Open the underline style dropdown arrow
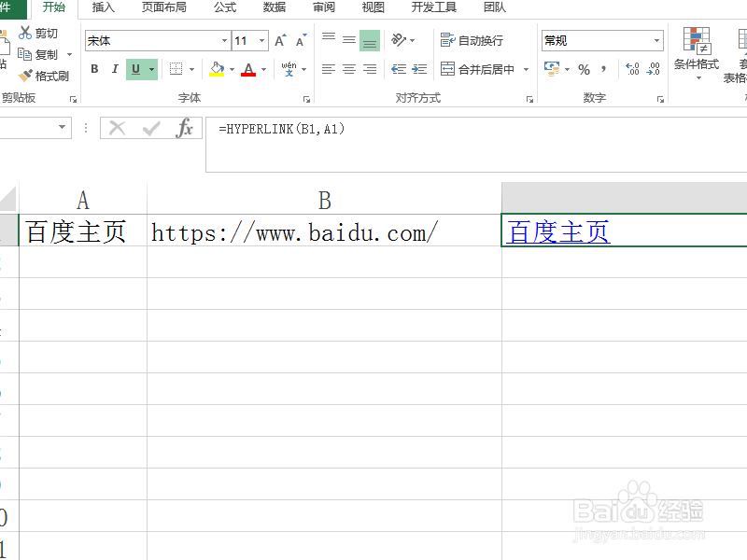Image resolution: width=747 pixels, height=560 pixels. [152, 69]
